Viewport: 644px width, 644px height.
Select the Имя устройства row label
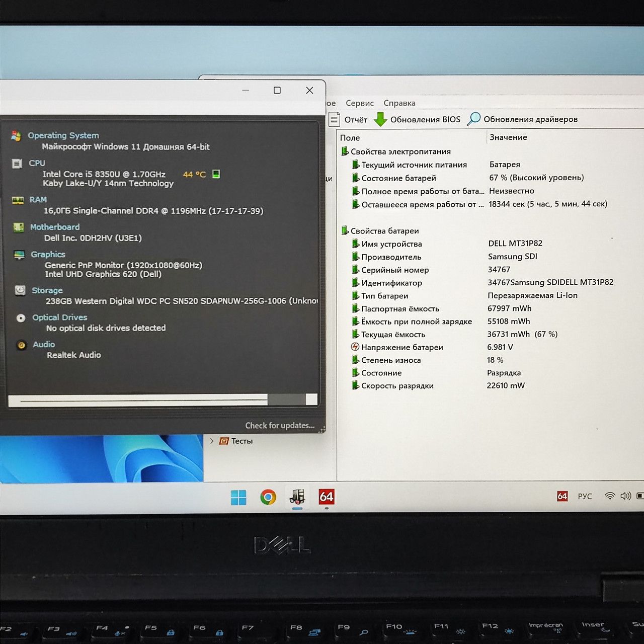391,244
